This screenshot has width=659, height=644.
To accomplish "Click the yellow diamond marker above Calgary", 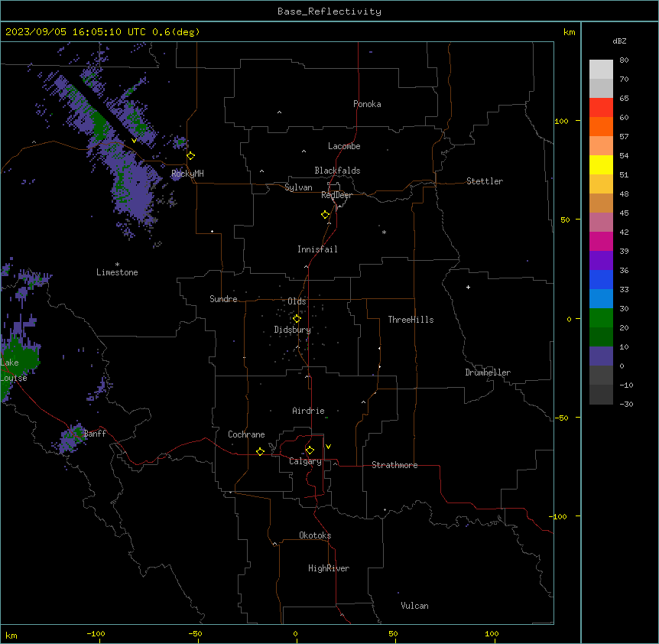I will tap(310, 450).
